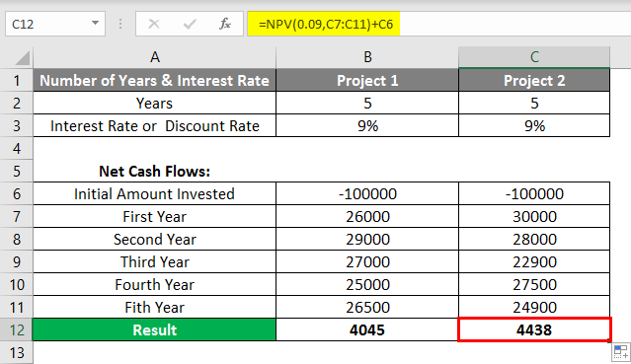This screenshot has height=364, width=631.
Task: Select Project 2 rate cell 9%
Action: [x=534, y=126]
